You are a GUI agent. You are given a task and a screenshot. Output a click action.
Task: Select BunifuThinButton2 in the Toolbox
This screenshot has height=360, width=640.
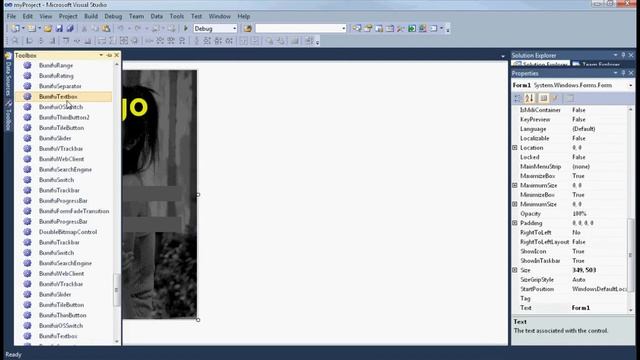point(63,117)
